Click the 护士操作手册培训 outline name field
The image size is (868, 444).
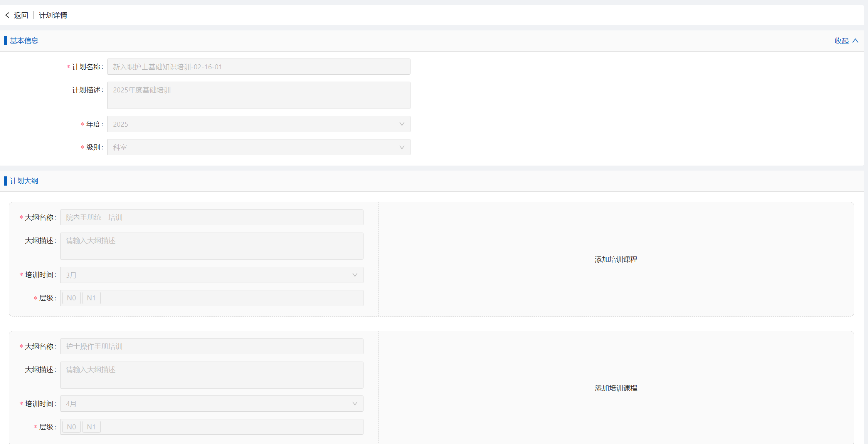(x=211, y=347)
